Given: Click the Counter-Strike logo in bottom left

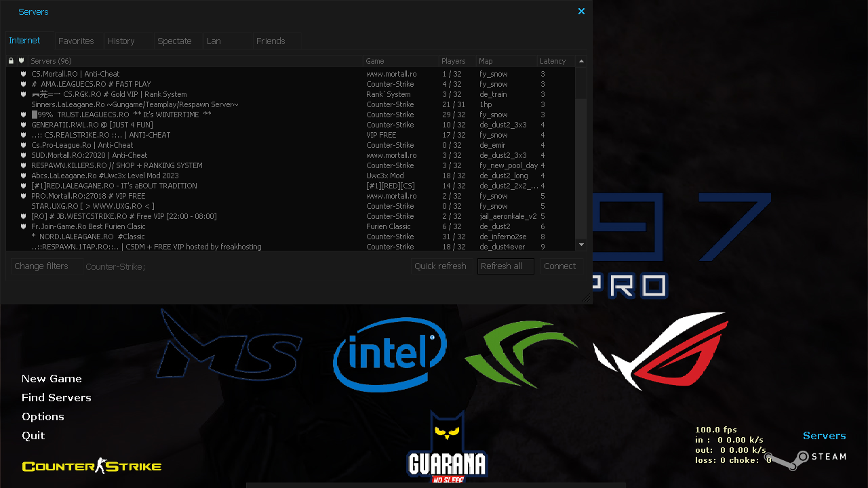Looking at the screenshot, I should pyautogui.click(x=91, y=466).
